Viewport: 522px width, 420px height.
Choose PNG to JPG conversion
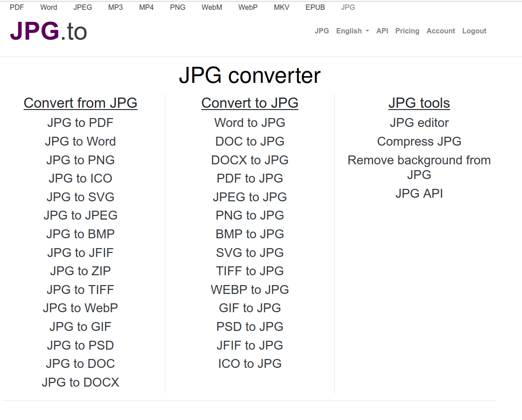250,215
